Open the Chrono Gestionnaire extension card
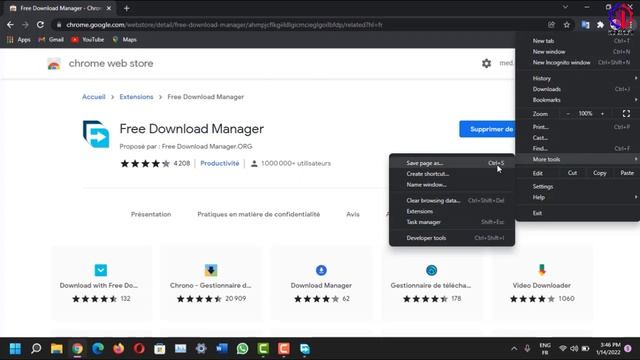Screen dimensions: 640x360 tap(211, 282)
